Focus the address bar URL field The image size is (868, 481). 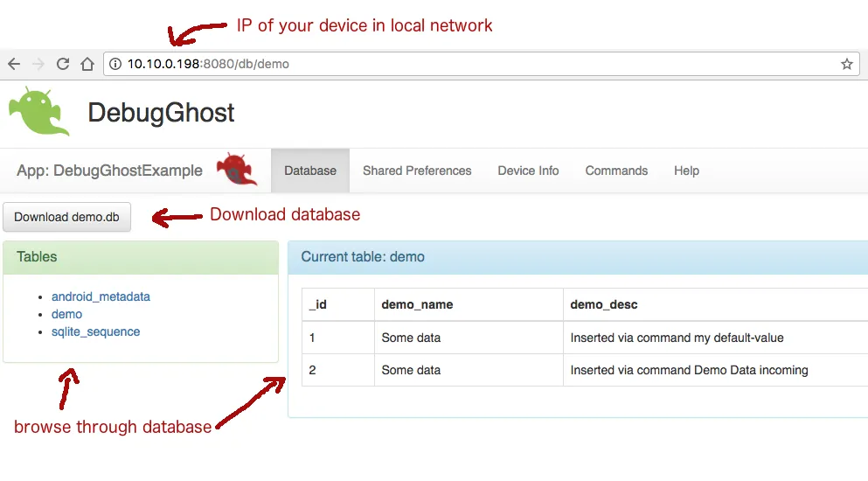(x=481, y=65)
